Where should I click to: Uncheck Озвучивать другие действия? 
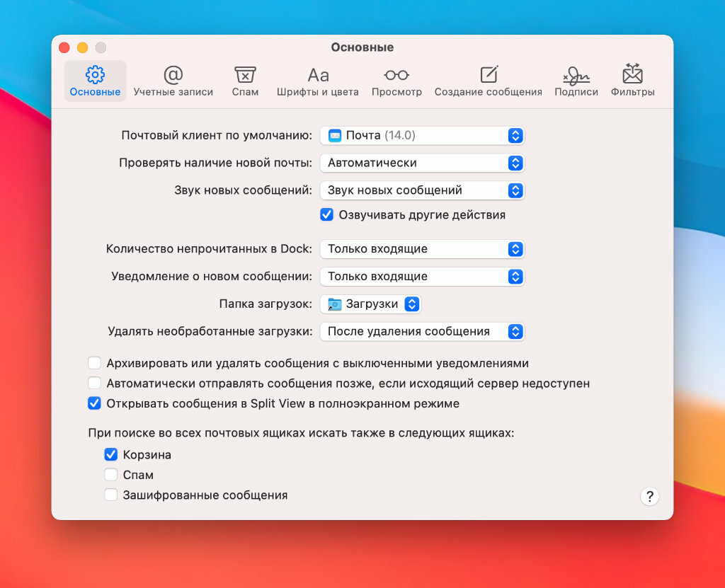[x=326, y=215]
